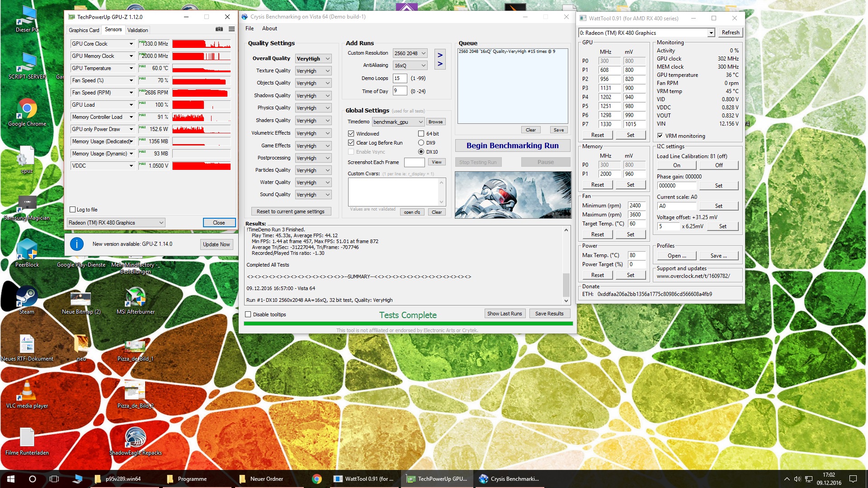Toggle the Windowed checkbox

351,134
